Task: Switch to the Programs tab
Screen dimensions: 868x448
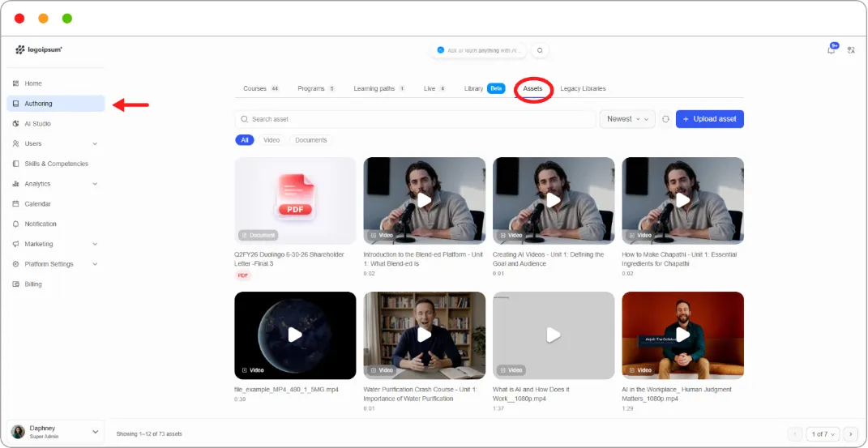Action: [316, 88]
